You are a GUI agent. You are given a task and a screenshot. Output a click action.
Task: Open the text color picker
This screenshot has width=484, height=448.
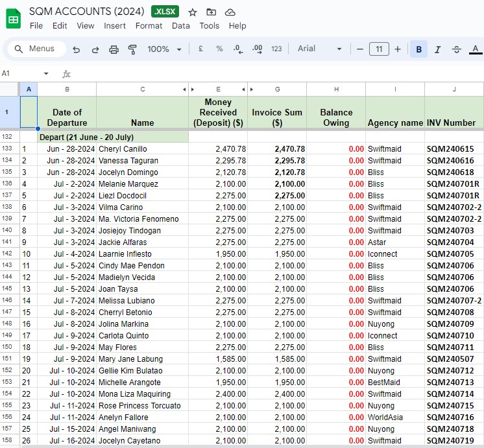[475, 49]
